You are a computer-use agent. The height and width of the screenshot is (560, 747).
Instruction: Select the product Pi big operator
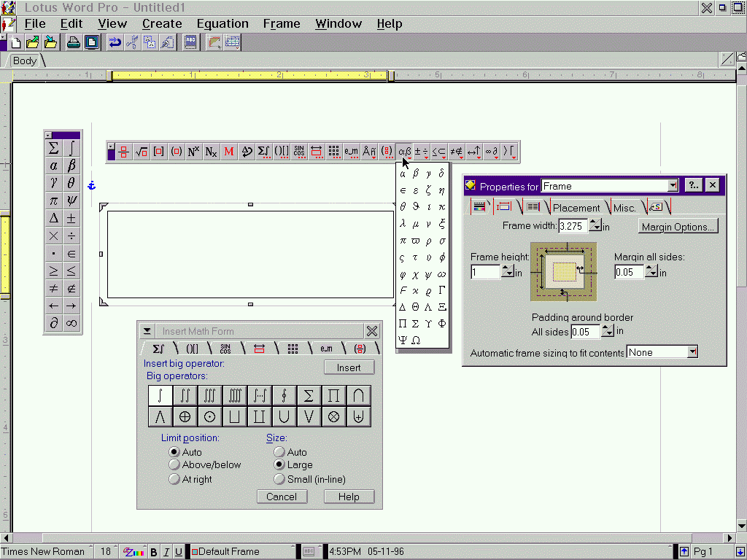pyautogui.click(x=333, y=396)
